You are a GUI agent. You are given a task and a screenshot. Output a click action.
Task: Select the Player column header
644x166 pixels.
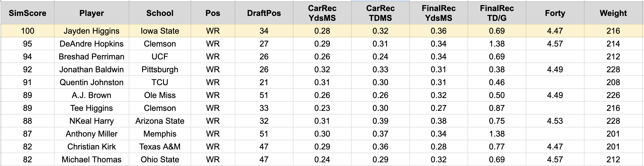click(x=92, y=13)
